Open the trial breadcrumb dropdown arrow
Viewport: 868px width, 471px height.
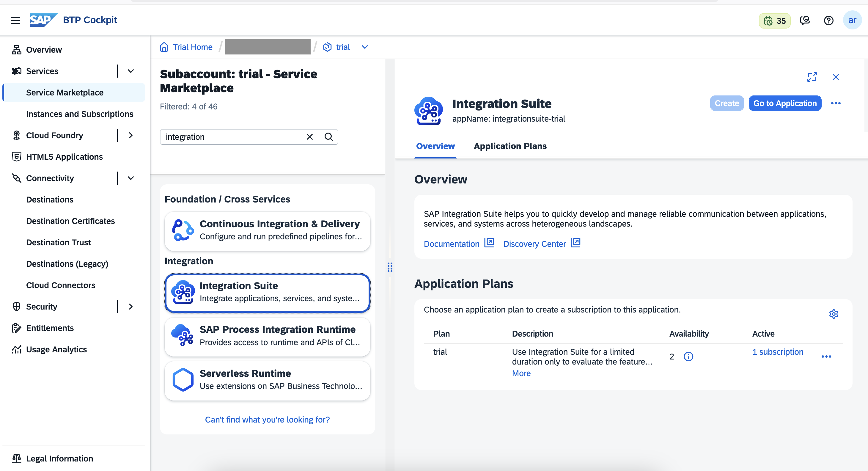pos(364,47)
